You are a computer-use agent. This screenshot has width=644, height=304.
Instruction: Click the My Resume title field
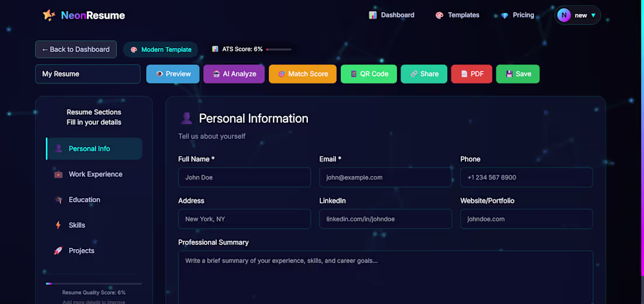[88, 74]
